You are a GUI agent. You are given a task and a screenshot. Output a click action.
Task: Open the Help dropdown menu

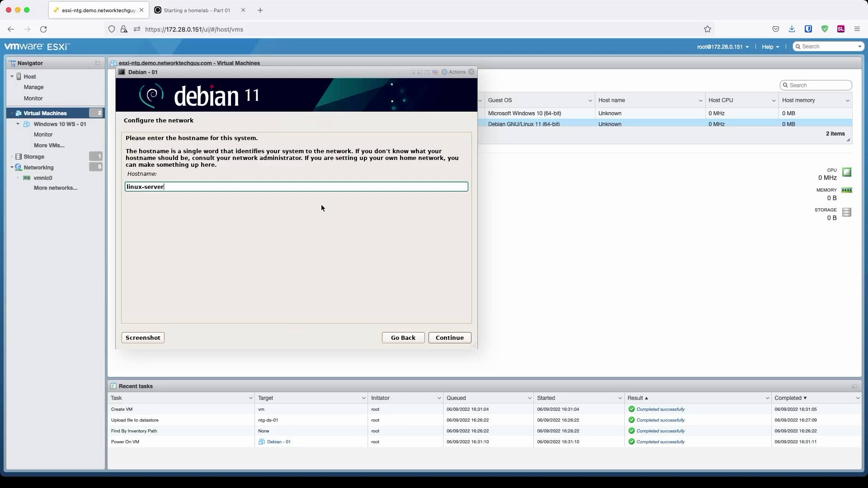770,47
